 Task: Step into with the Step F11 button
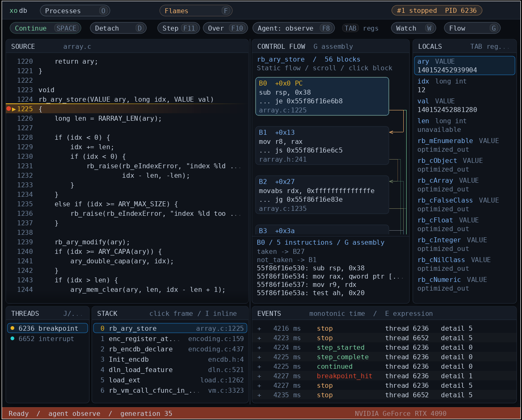(x=179, y=28)
